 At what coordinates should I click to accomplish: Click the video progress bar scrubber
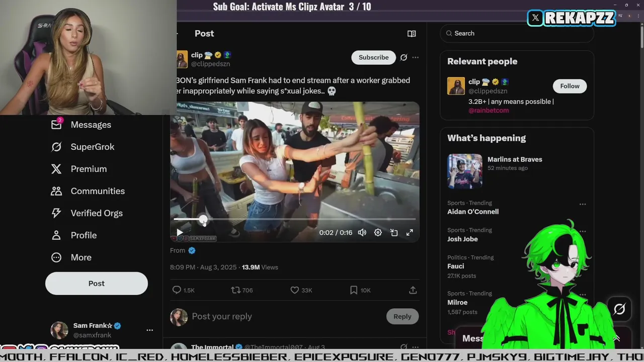pyautogui.click(x=203, y=220)
